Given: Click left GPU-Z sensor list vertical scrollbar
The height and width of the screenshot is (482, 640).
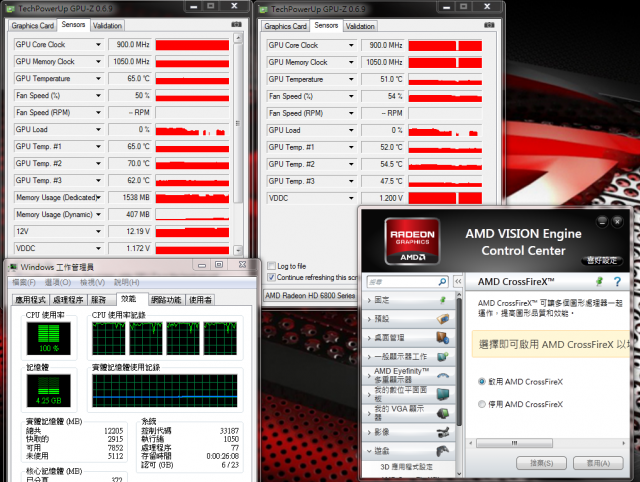Looking at the screenshot, I should tap(238, 122).
